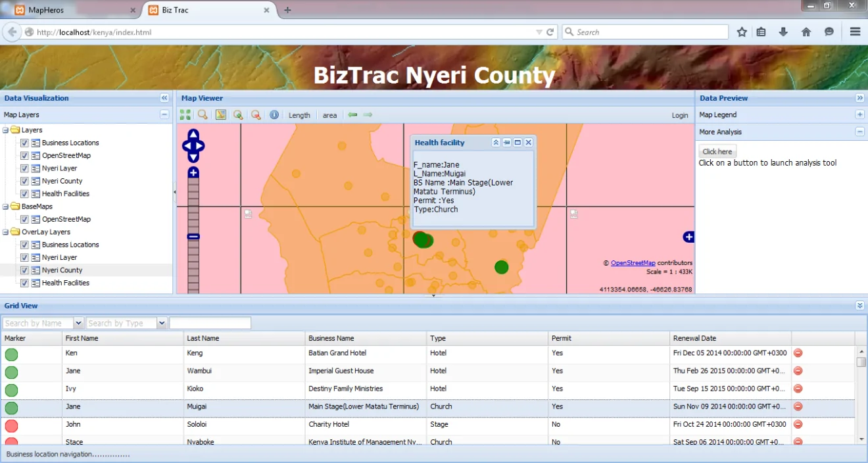This screenshot has width=868, height=463.
Task: Select the zoom out tool on map toolbar
Action: click(x=256, y=114)
